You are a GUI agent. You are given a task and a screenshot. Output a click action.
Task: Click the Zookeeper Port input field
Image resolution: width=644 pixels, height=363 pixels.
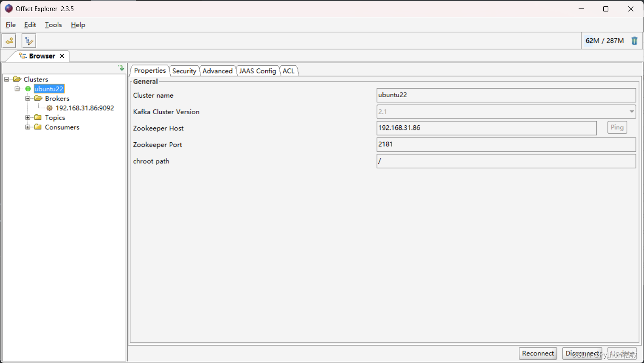506,144
